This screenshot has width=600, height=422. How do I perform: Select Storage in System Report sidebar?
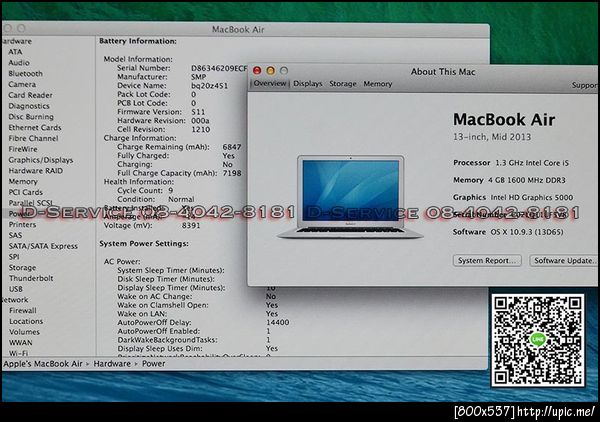point(22,267)
